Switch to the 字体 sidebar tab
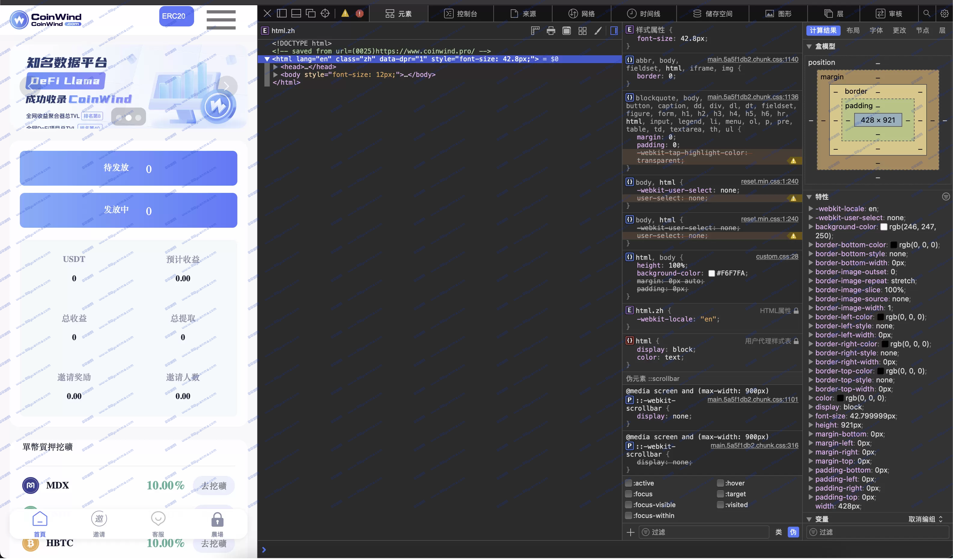The height and width of the screenshot is (560, 953). [x=876, y=31]
